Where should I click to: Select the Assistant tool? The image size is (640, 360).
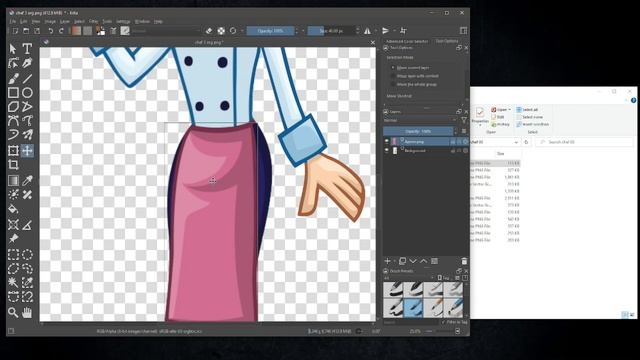click(x=13, y=224)
